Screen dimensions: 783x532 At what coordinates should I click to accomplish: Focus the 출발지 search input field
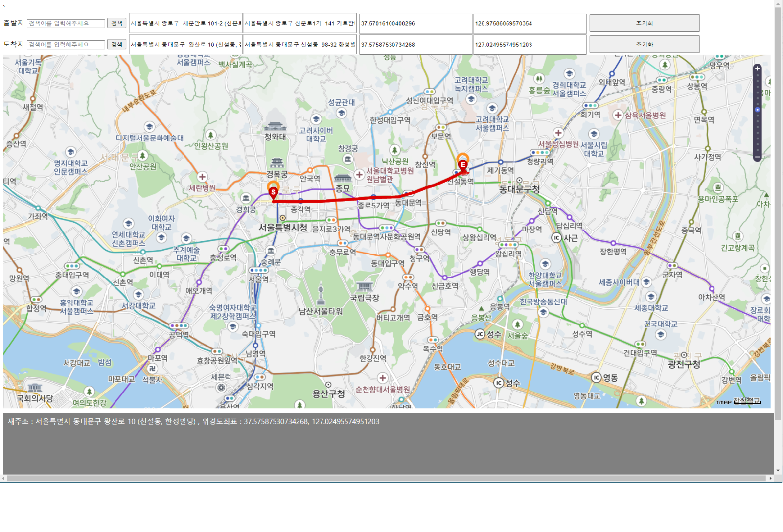pos(66,23)
